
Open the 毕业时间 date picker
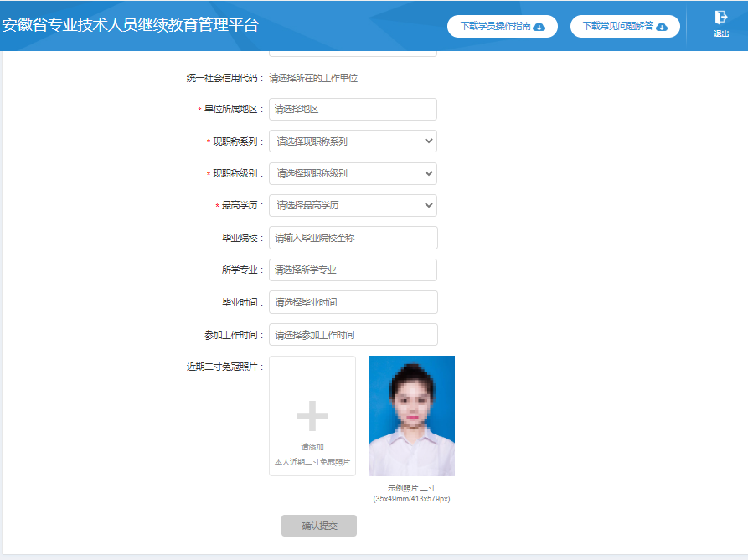pyautogui.click(x=353, y=301)
